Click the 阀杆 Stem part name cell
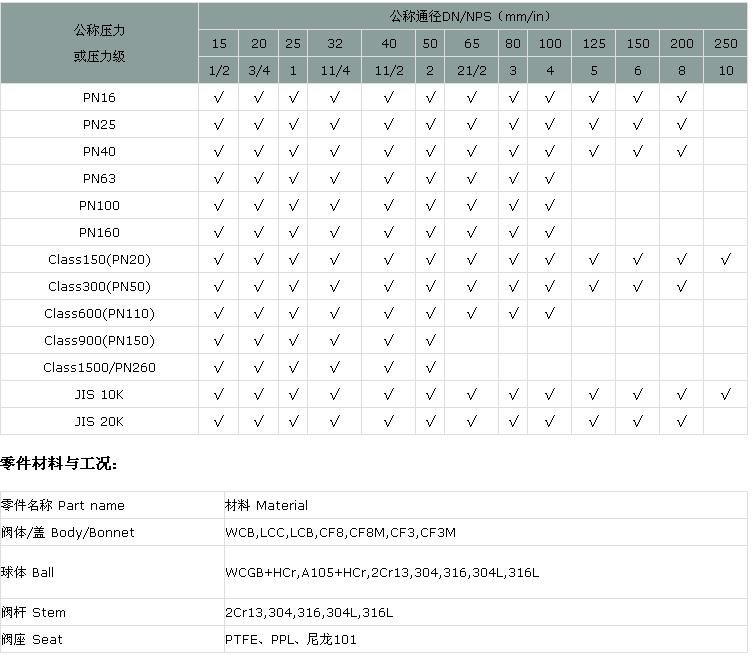 click(33, 613)
